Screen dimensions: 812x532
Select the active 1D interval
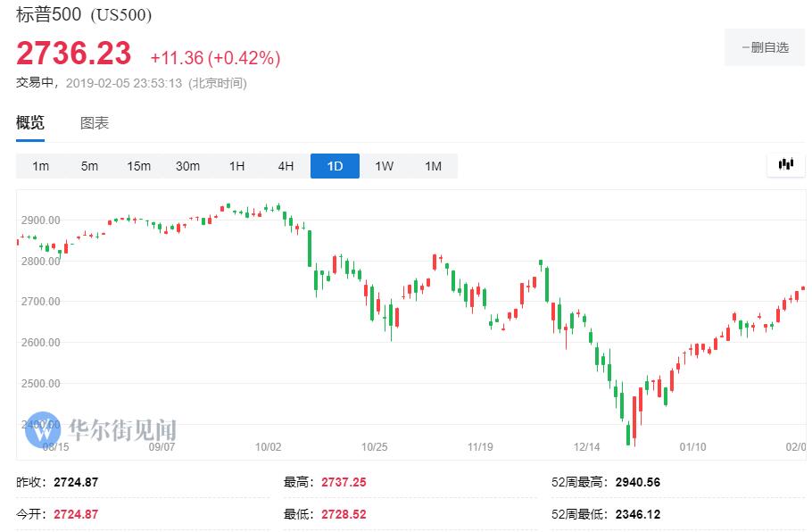tap(335, 166)
